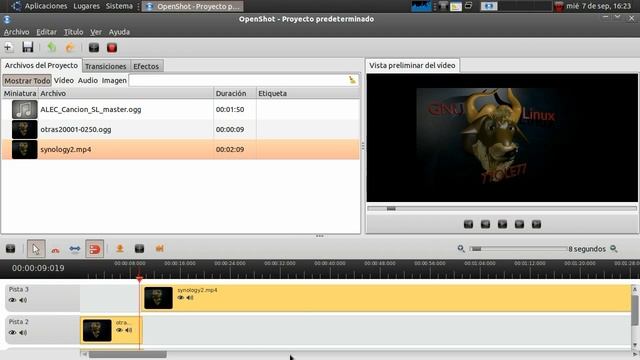
Task: Play the video preview
Action: pyautogui.click(x=502, y=224)
